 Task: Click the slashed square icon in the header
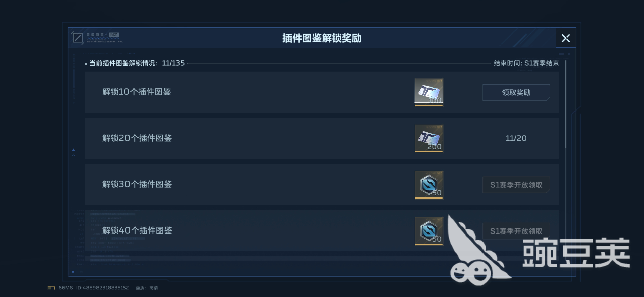(x=78, y=38)
